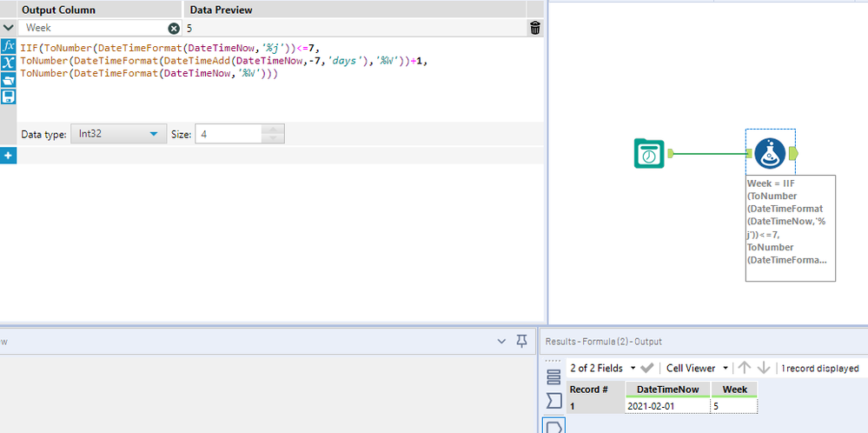Image resolution: width=868 pixels, height=433 pixels.
Task: Click the Formula tool input anchor
Action: pos(749,153)
